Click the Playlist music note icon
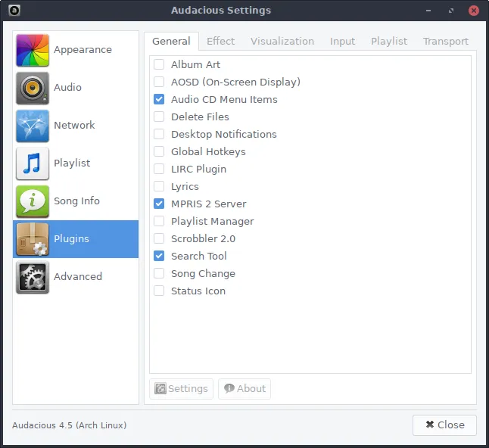The image size is (489, 448). 33,163
